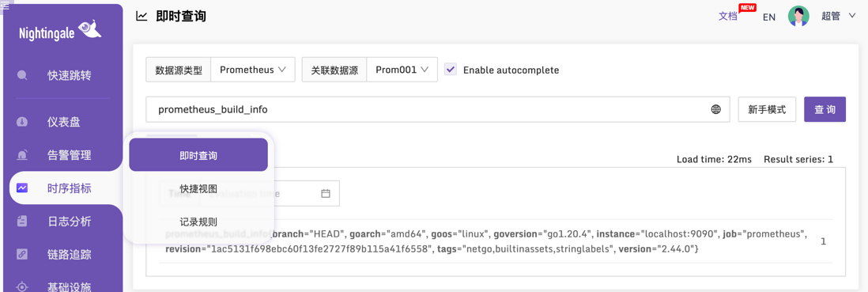The image size is (868, 292).
Task: Click the quick jump search icon
Action: tap(22, 75)
